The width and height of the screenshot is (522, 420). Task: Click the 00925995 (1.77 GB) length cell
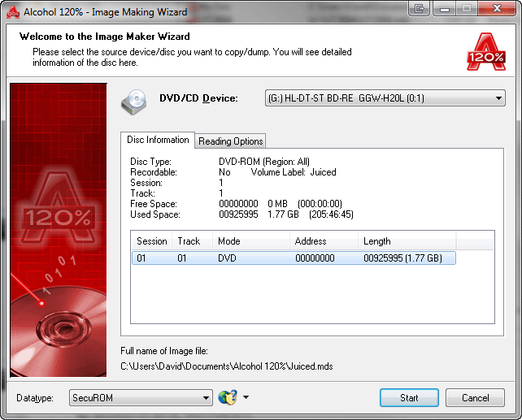(402, 258)
